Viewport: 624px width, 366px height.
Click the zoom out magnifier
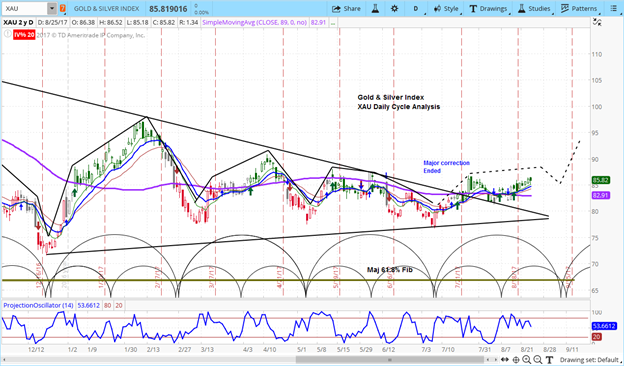[538, 360]
